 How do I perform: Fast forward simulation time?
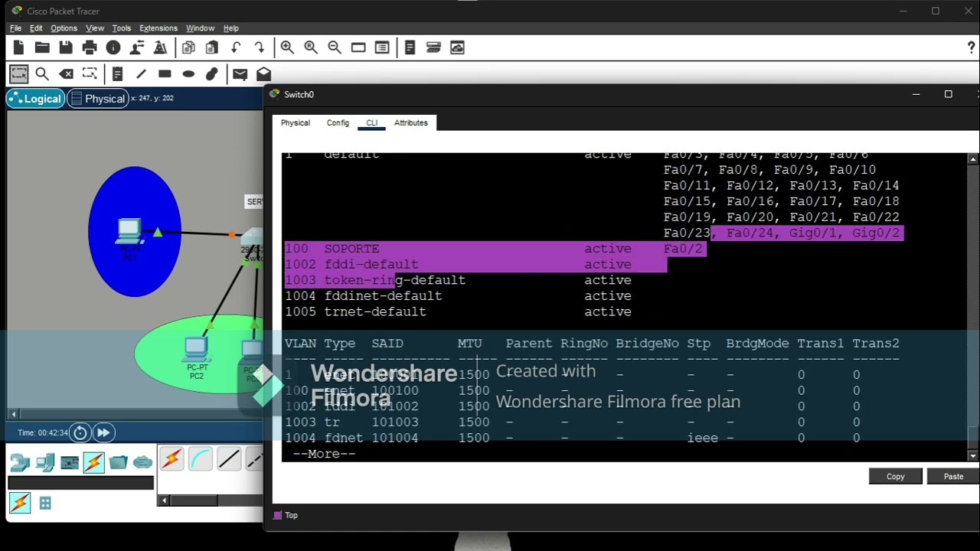[x=103, y=432]
